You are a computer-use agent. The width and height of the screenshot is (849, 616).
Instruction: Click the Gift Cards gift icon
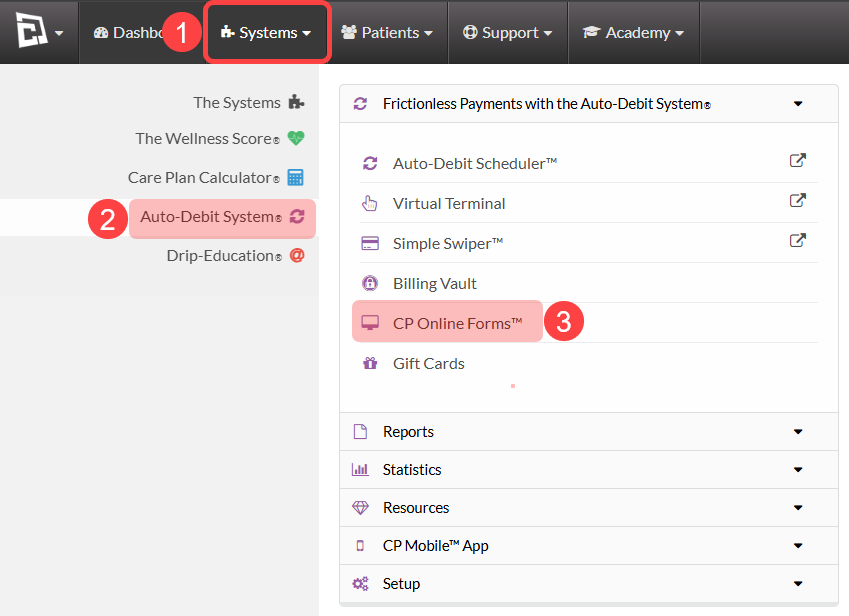pyautogui.click(x=370, y=363)
